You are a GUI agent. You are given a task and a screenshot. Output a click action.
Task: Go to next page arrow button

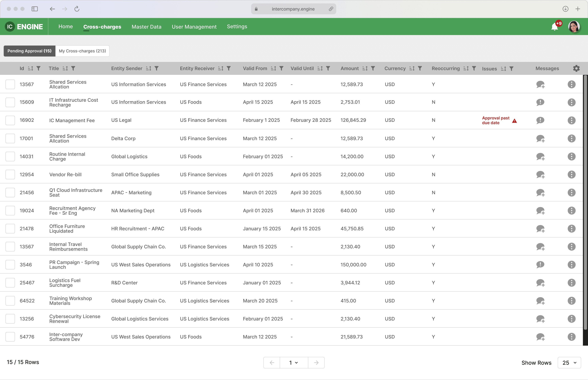click(316, 362)
